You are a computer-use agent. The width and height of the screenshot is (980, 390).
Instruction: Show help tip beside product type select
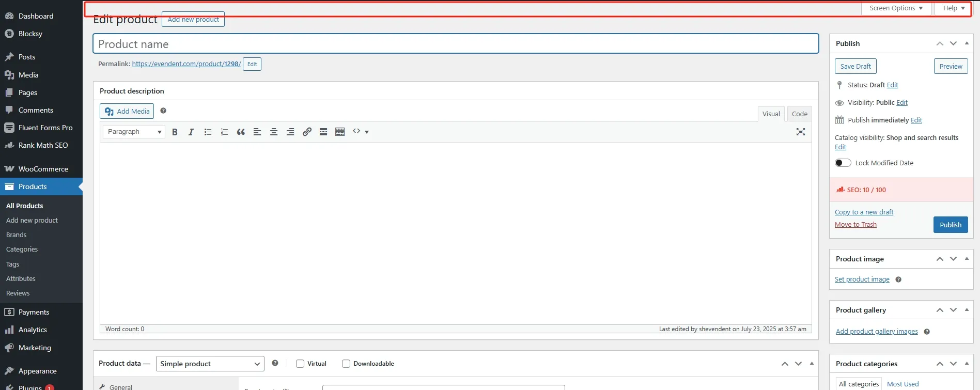275,363
